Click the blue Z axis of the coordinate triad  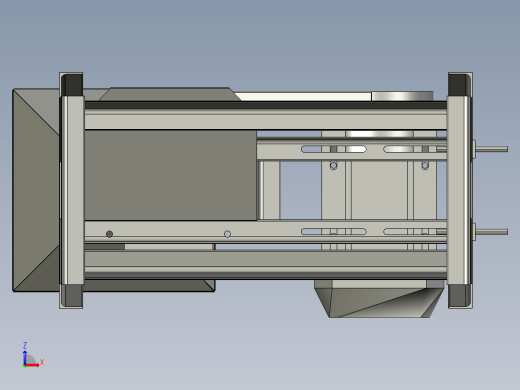pos(25,357)
